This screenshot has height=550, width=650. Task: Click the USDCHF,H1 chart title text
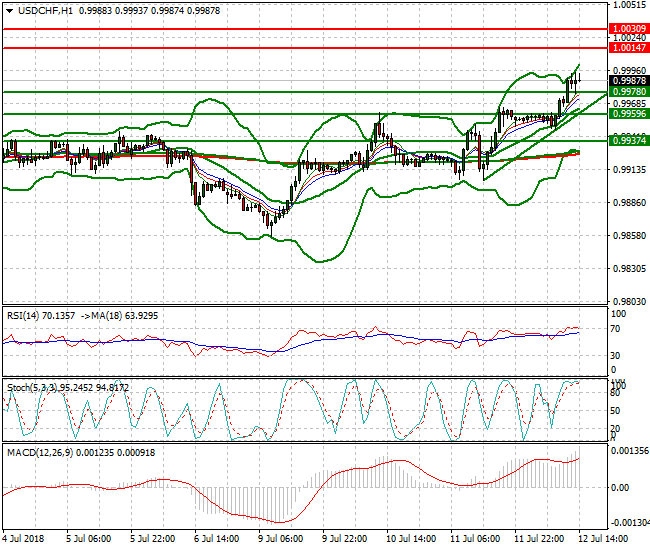pos(46,11)
